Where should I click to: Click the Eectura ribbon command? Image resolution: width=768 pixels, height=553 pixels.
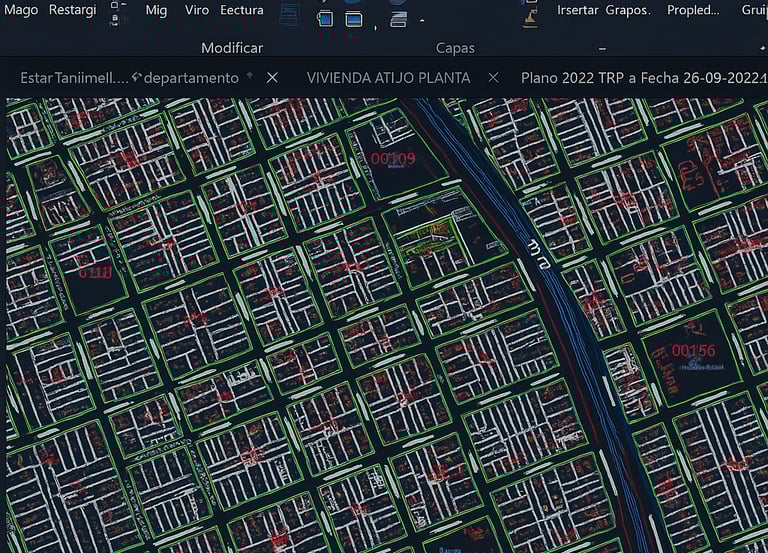241,10
